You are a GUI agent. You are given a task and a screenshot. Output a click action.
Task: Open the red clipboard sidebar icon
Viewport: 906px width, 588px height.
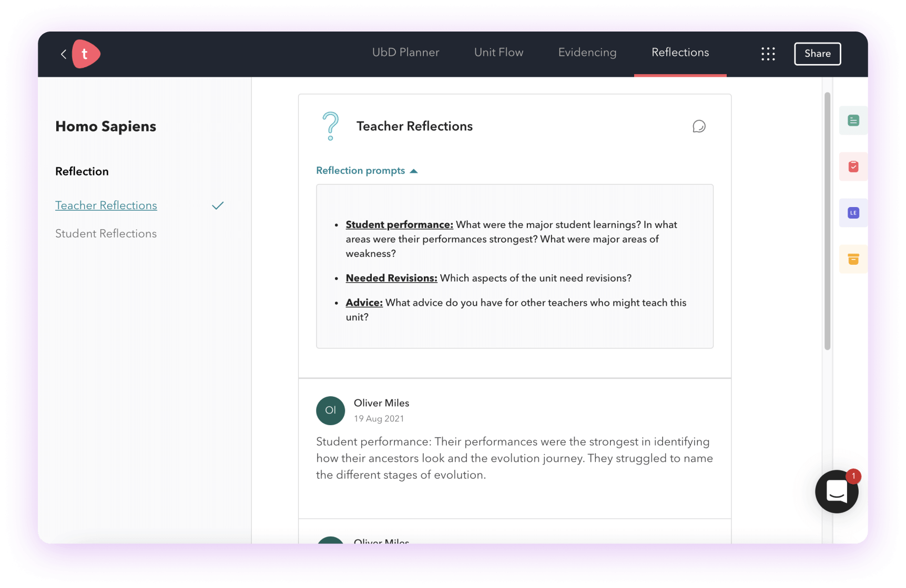click(x=853, y=167)
